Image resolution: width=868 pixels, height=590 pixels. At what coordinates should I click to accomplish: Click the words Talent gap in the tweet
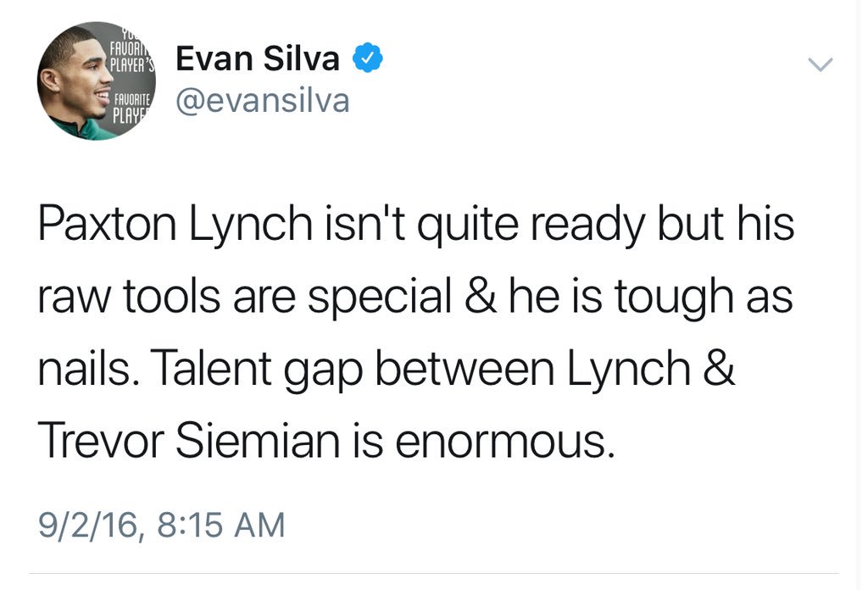tap(256, 369)
